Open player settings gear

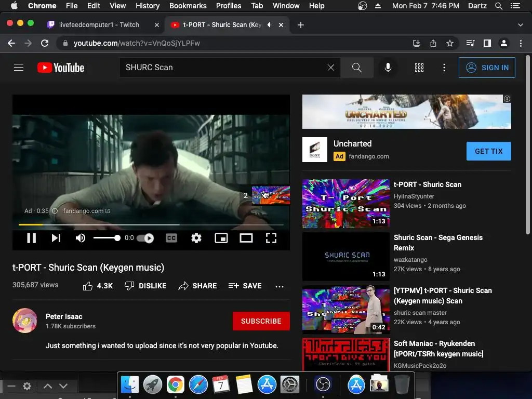pos(196,238)
